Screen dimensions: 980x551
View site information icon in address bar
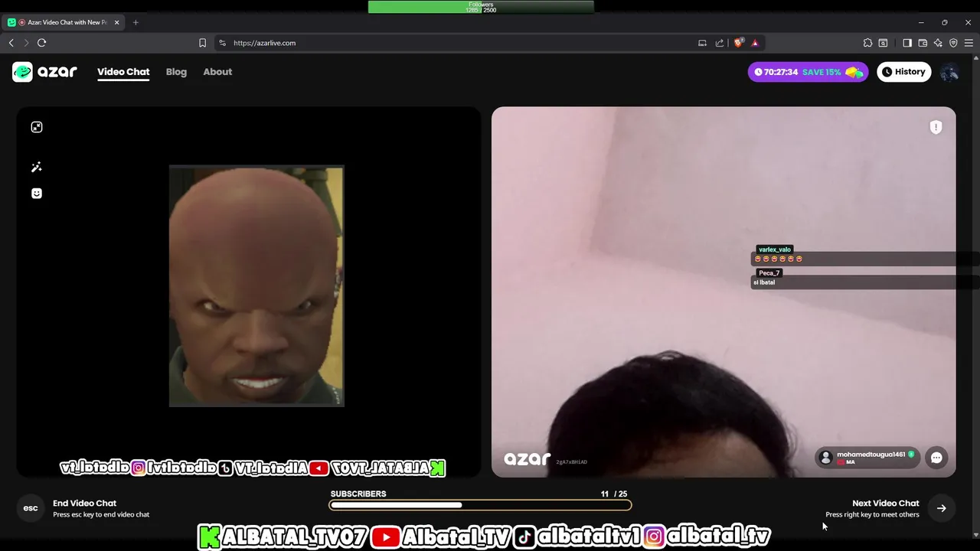pos(223,43)
